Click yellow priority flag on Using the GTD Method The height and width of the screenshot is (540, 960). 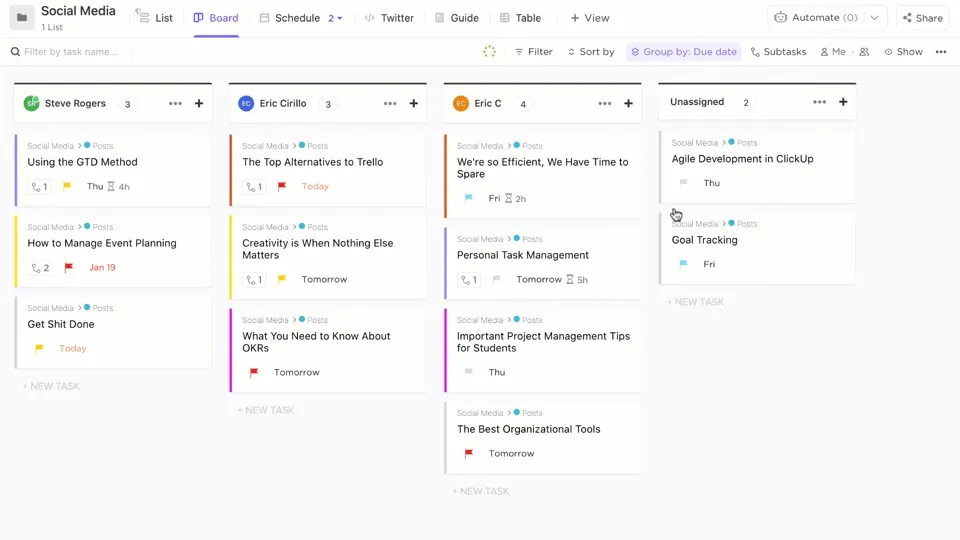point(67,186)
